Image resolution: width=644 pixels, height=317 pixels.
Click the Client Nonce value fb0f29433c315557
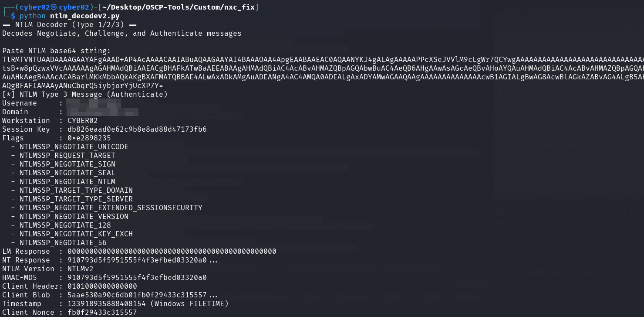coord(102,312)
